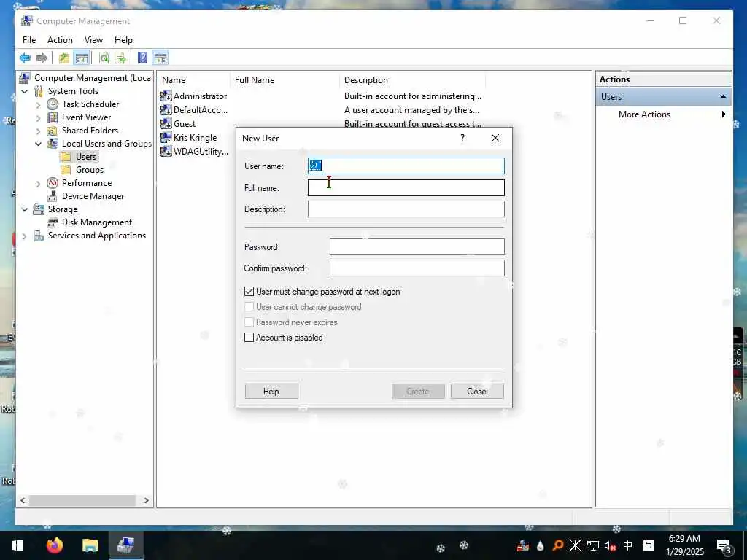Collapse the Users actions section arrow
The width and height of the screenshot is (747, 560).
(x=723, y=97)
